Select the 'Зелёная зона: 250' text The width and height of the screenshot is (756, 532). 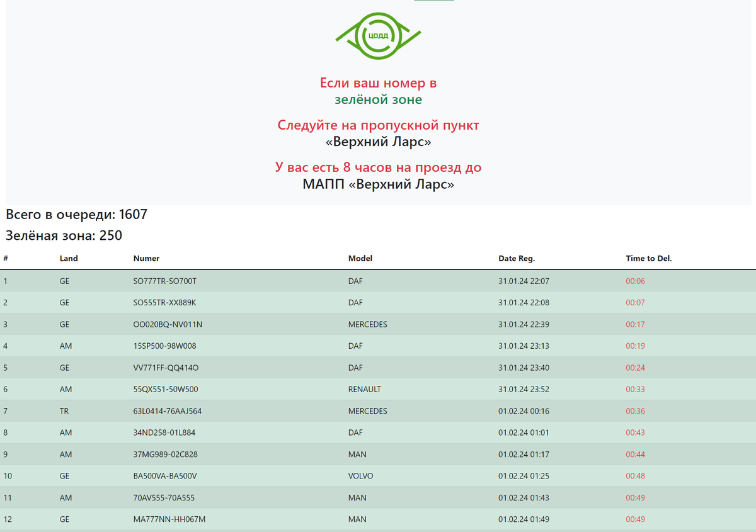coord(64,236)
